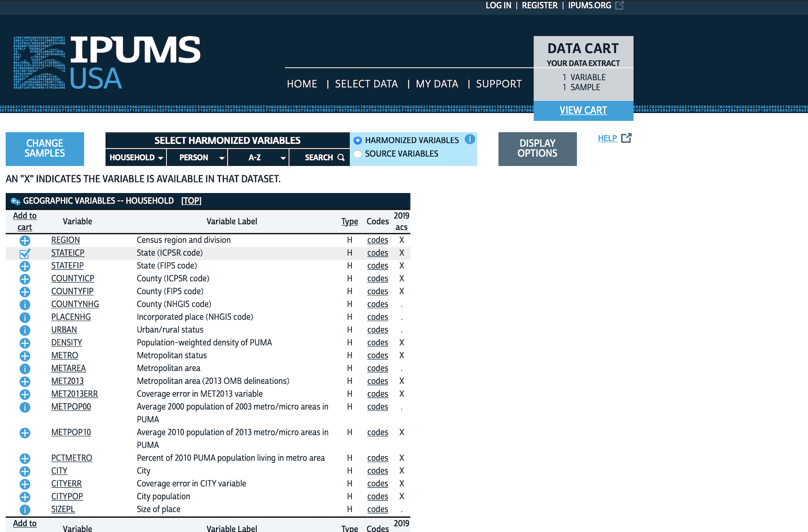Screen dimensions: 808x532
Task: Add REGION variable to cart
Action: click(x=25, y=241)
